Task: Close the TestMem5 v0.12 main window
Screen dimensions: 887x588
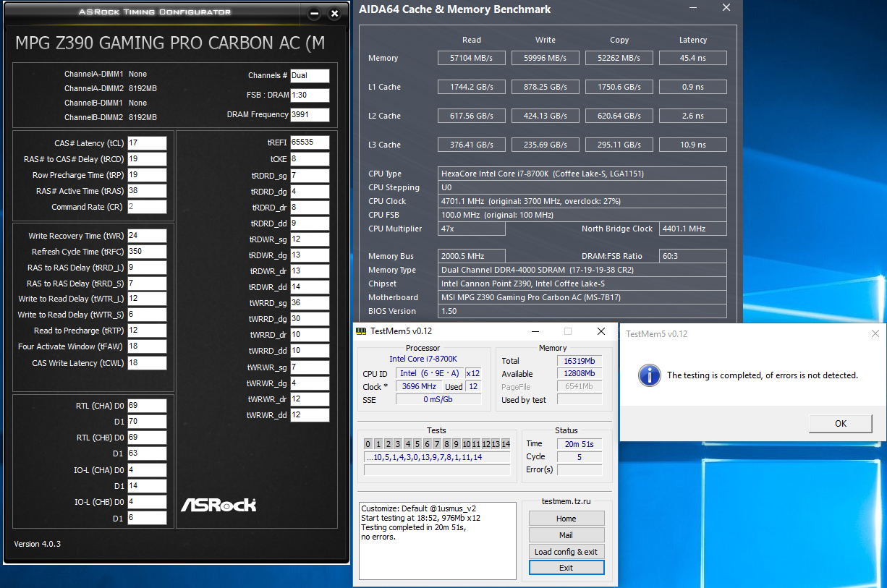Action: 601,331
